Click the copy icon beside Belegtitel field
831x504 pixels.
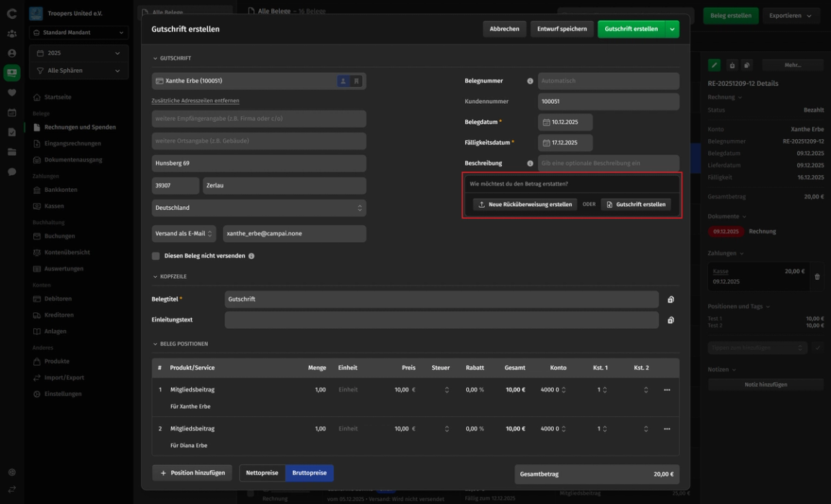point(671,299)
